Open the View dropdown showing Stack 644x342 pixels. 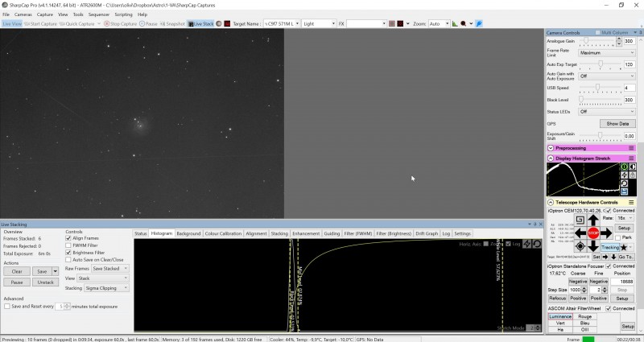point(103,278)
